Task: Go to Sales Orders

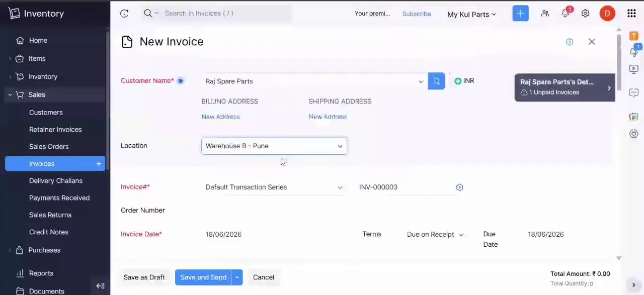Action: (49, 147)
